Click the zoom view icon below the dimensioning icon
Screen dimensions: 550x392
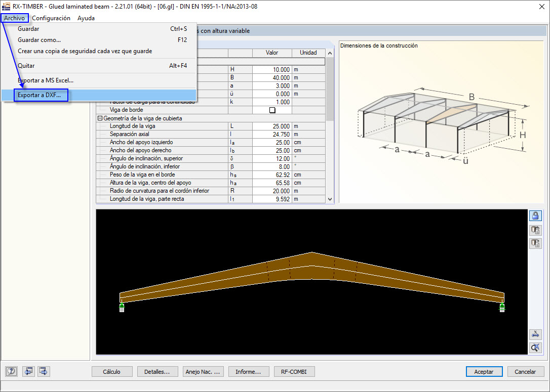[x=535, y=347]
